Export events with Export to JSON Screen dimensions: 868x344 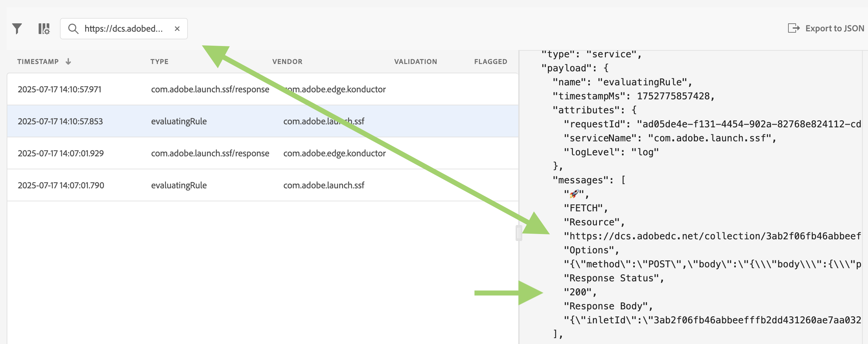coord(826,28)
